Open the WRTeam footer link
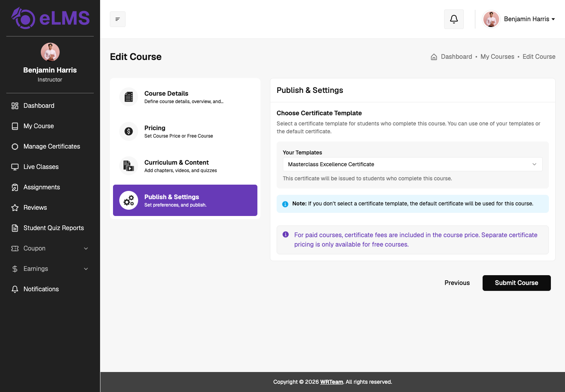 point(332,382)
